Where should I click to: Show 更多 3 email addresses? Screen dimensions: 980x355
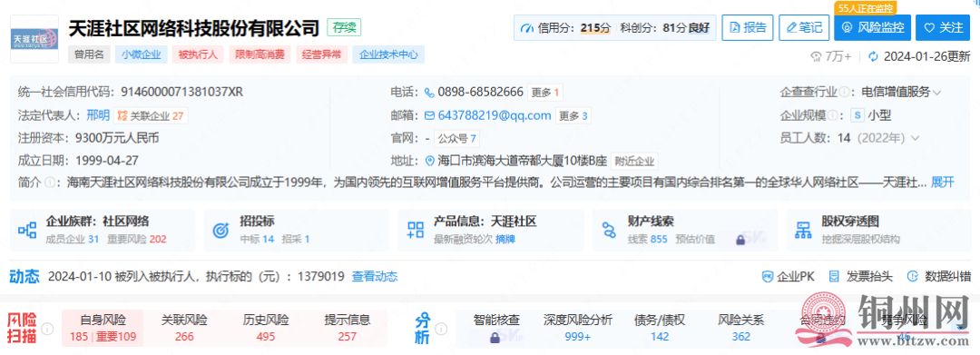click(x=573, y=115)
